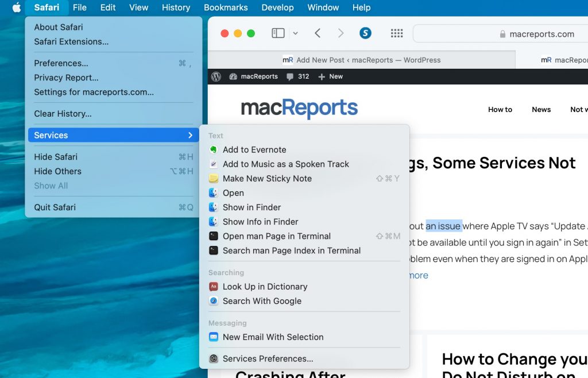Open the Help menu
Image resolution: width=588 pixels, height=378 pixels.
tap(362, 7)
